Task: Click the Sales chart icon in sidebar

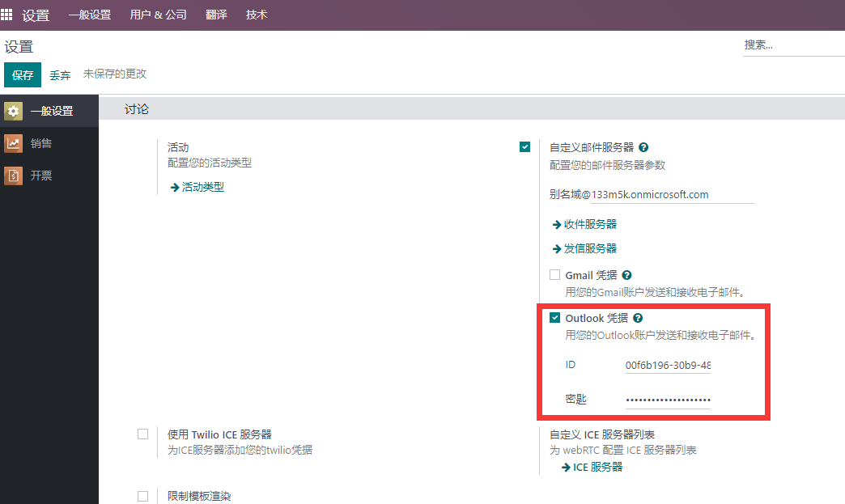Action: click(x=14, y=143)
